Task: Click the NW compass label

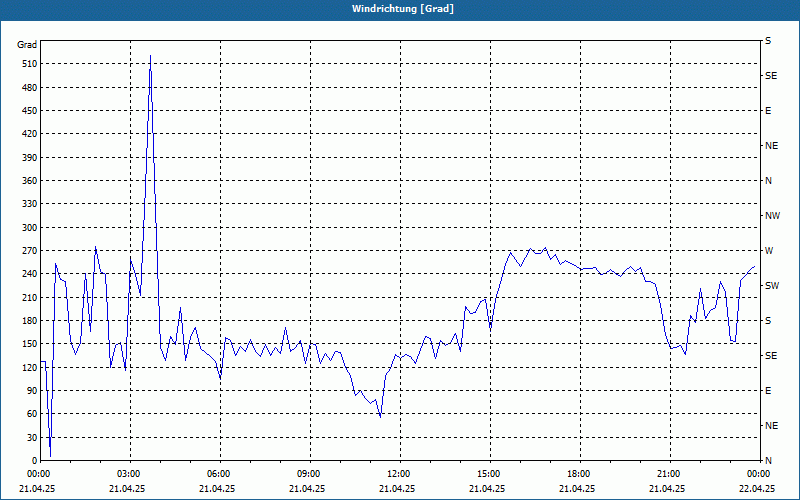Action: [772, 216]
